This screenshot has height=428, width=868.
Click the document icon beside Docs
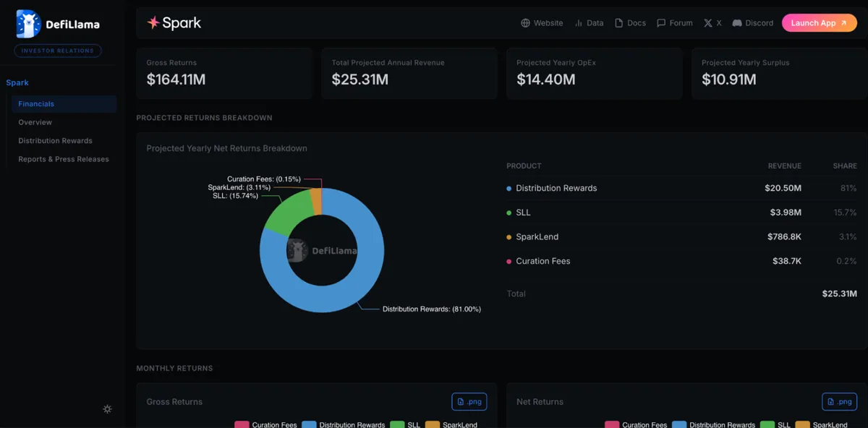(x=619, y=23)
